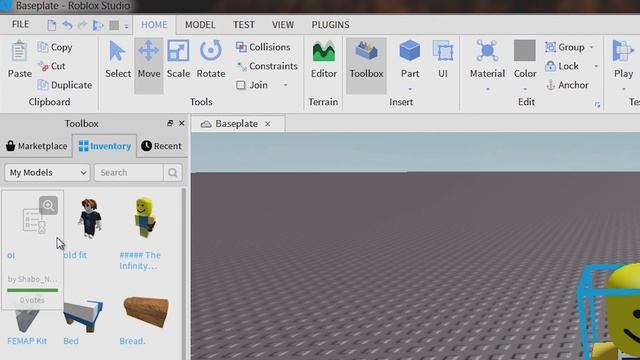Click the Undo arrow

[67, 25]
